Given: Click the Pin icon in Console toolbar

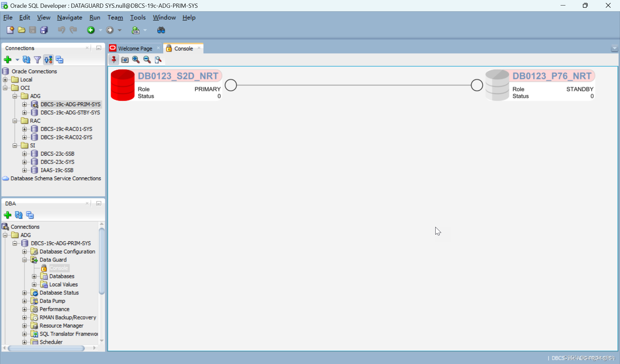Looking at the screenshot, I should [x=114, y=60].
